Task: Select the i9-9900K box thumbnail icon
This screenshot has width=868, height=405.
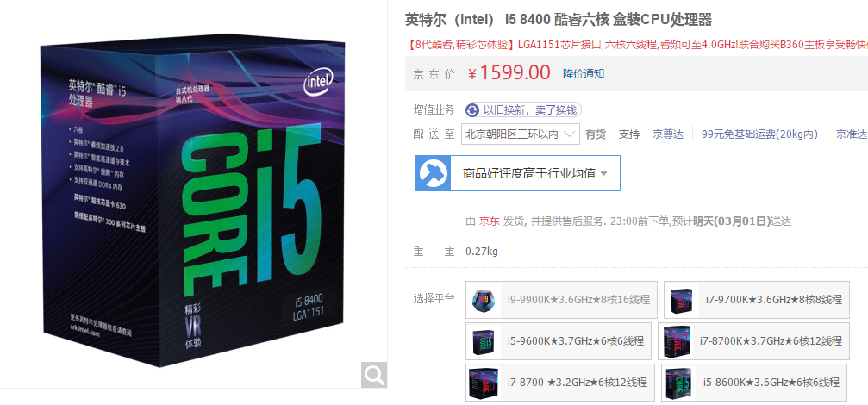Action: click(485, 300)
